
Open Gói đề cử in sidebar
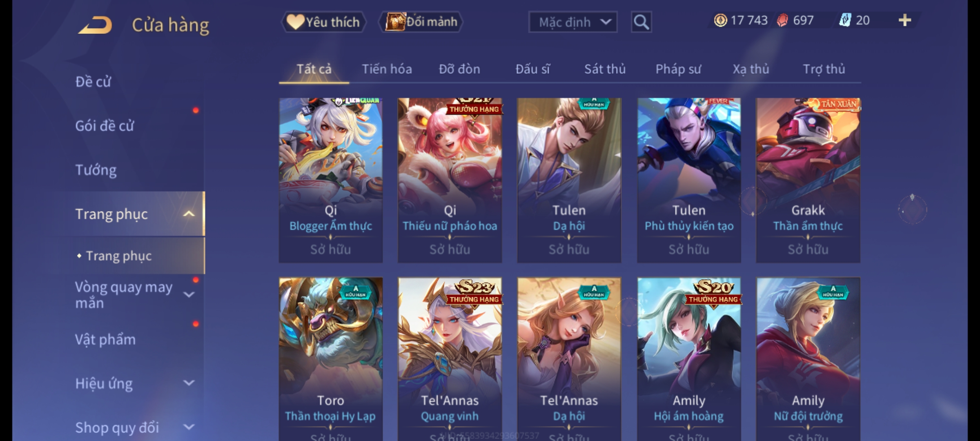coord(105,126)
